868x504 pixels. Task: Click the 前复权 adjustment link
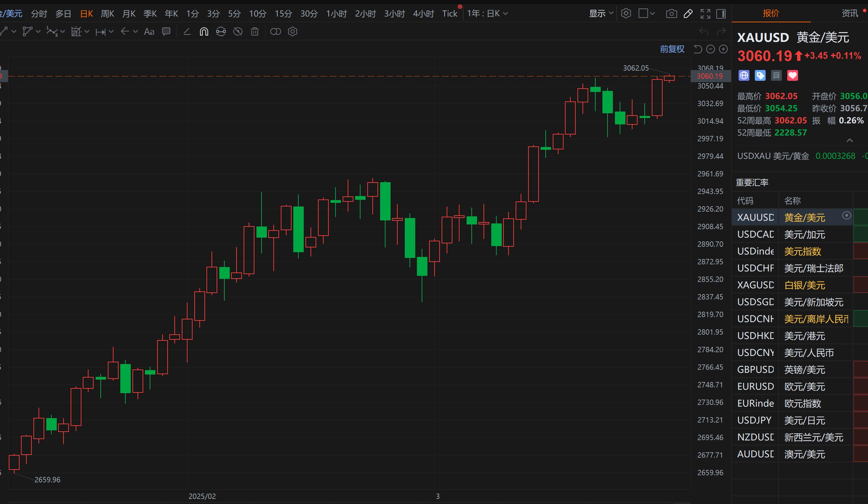[672, 49]
